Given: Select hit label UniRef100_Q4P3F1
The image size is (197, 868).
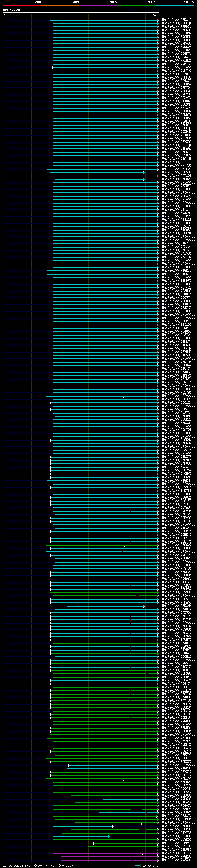Looking at the screenshot, I should (x=177, y=528).
